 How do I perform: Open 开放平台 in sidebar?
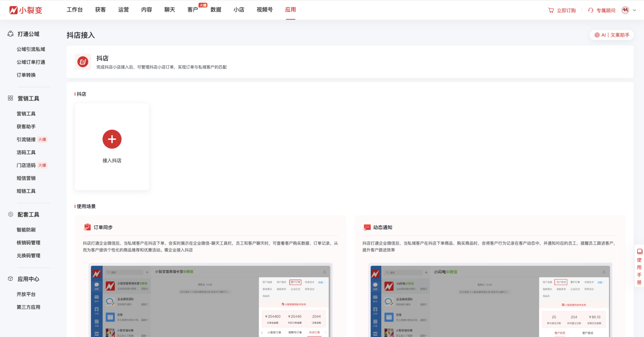pos(26,294)
